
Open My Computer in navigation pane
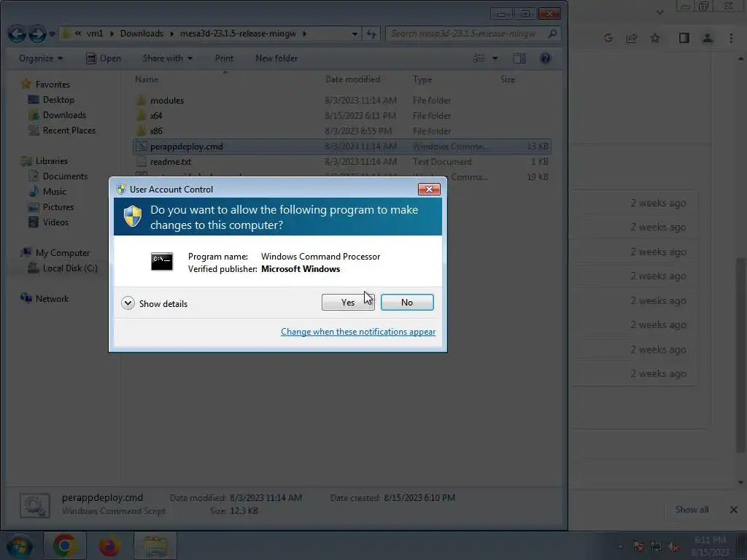63,253
